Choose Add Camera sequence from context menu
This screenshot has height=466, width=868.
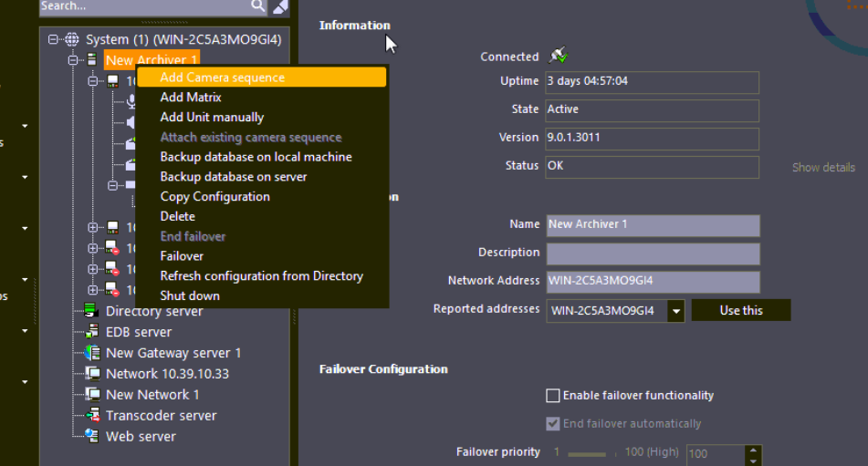coord(223,78)
